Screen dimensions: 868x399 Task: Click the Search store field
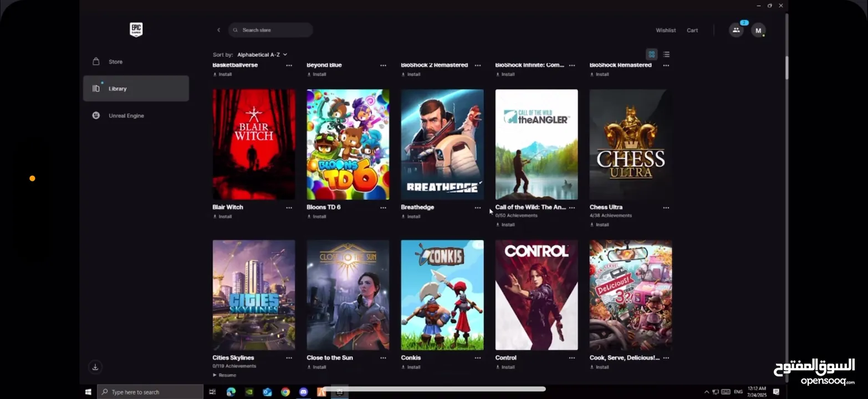click(270, 30)
